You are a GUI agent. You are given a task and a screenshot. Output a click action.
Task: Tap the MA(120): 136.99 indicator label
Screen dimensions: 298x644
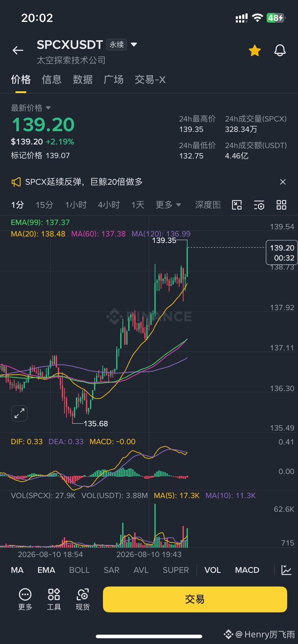click(161, 234)
